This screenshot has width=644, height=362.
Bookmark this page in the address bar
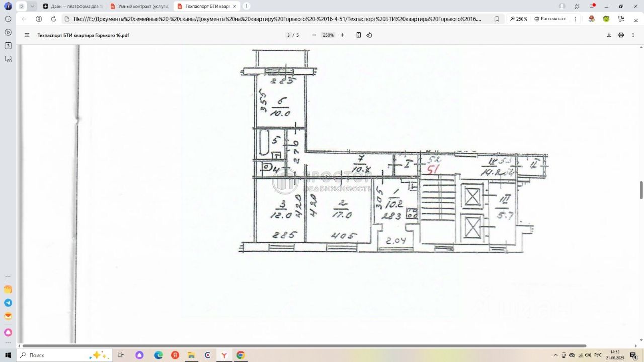[x=497, y=19]
